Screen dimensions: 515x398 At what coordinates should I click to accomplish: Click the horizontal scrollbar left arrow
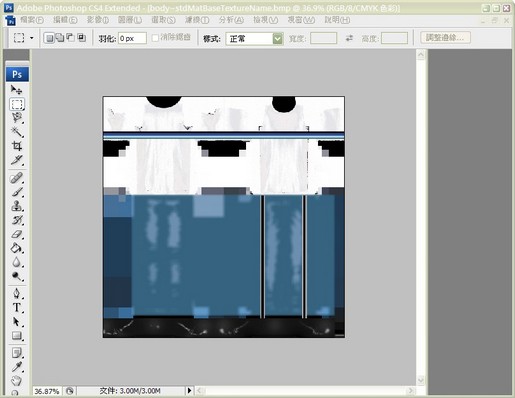click(x=199, y=390)
